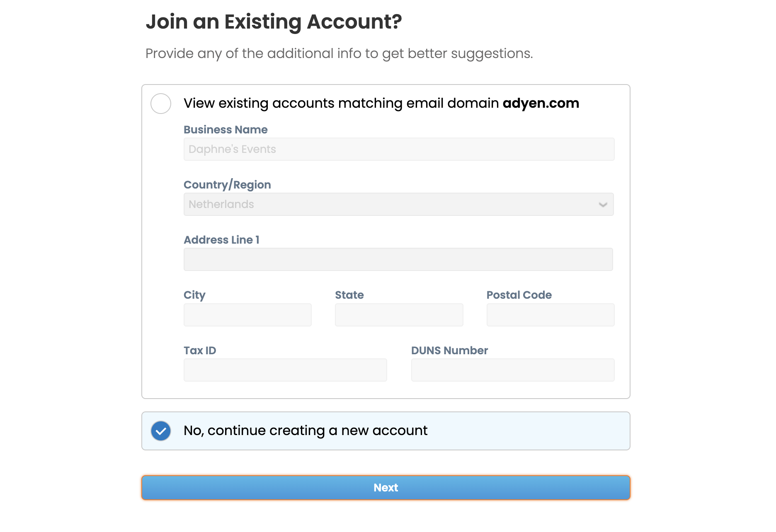The height and width of the screenshot is (532, 776).
Task: Click the checkmark icon on the new account option
Action: coord(161,431)
